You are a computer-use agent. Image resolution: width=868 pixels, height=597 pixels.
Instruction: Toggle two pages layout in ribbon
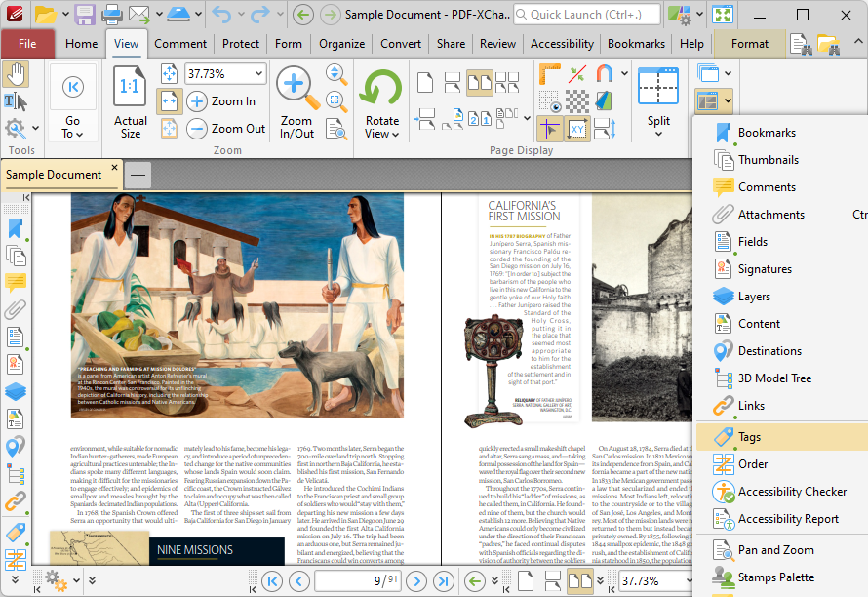[x=480, y=83]
